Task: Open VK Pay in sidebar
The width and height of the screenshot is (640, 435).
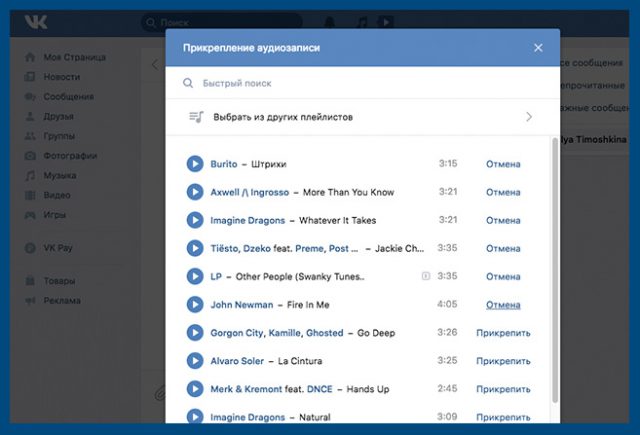Action: pyautogui.click(x=49, y=248)
